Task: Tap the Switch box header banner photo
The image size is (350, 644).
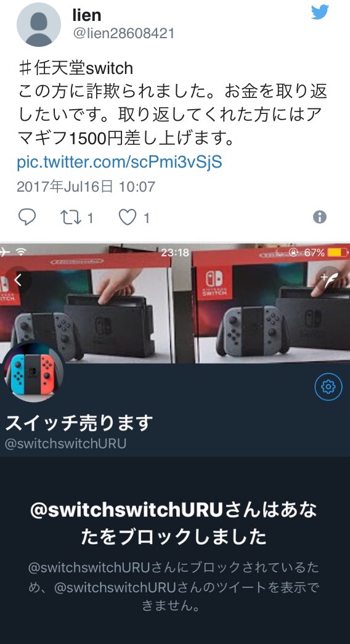Action: pos(175,303)
